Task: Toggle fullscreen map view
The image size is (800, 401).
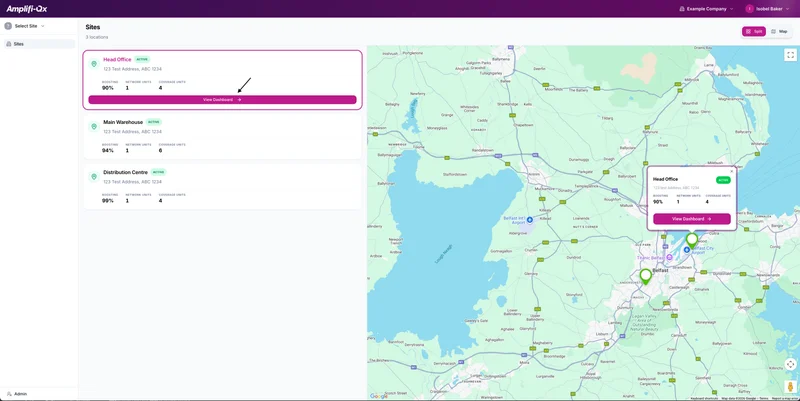Action: click(790, 55)
